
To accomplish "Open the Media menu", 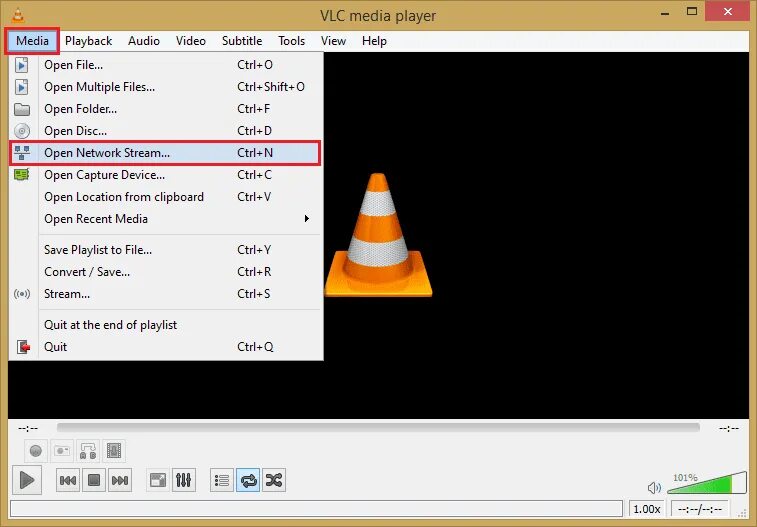I will click(32, 41).
